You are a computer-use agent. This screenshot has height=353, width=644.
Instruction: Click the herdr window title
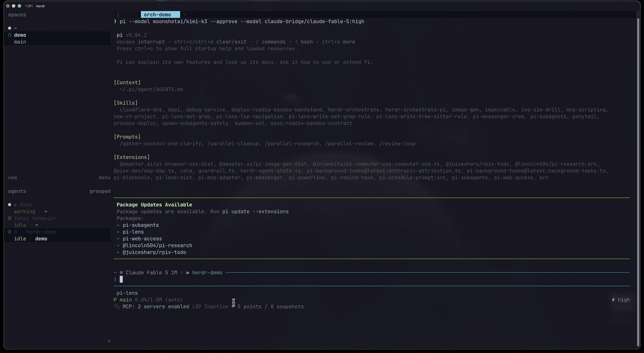pyautogui.click(x=41, y=6)
